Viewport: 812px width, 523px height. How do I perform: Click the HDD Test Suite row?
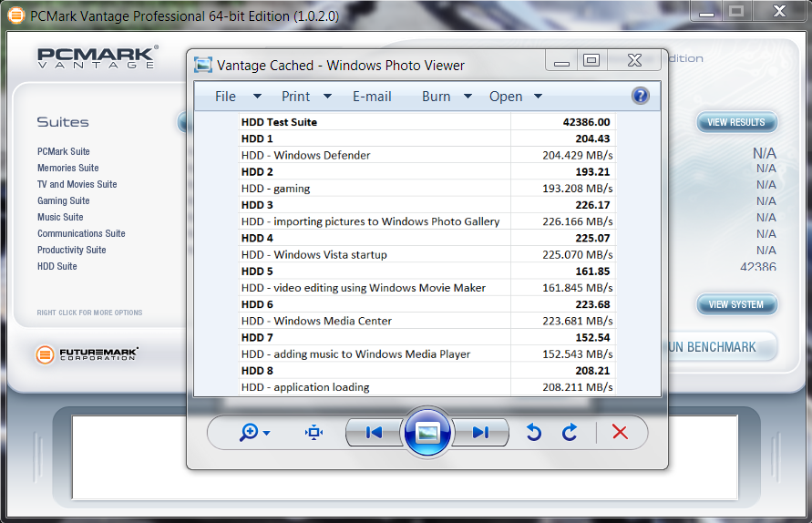(427, 122)
